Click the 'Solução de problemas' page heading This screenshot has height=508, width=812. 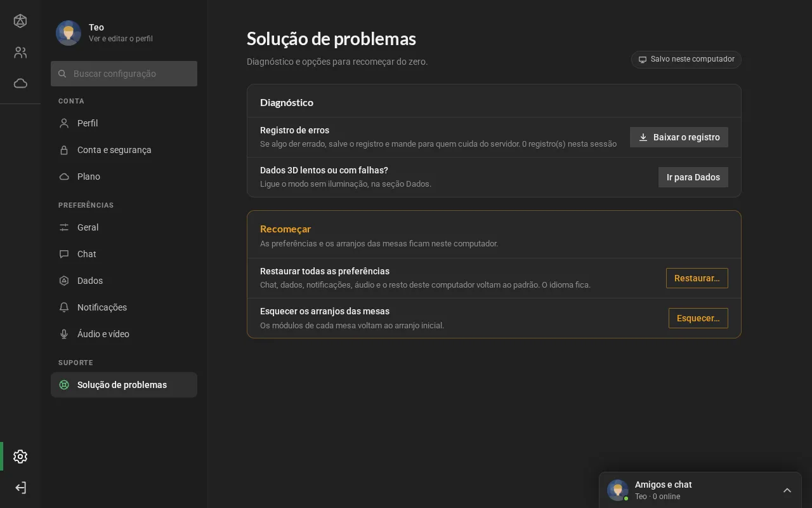(331, 39)
